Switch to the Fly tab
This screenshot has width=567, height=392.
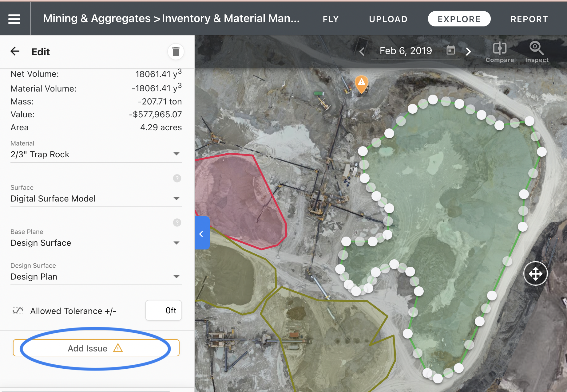[x=331, y=19]
